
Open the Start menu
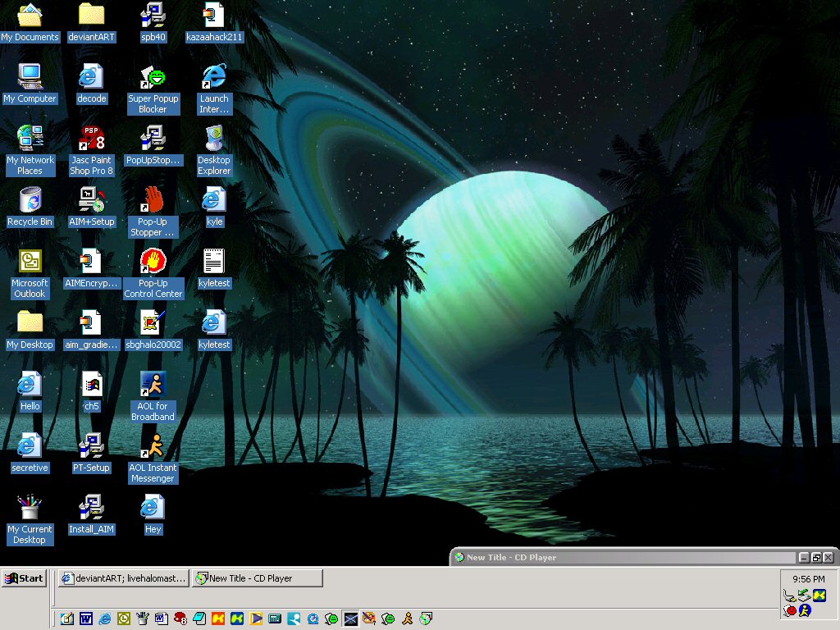pos(24,578)
